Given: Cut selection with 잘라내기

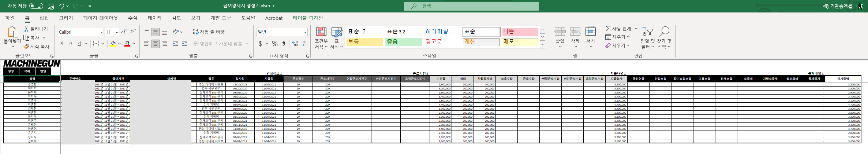Looking at the screenshot, I should coord(36,29).
